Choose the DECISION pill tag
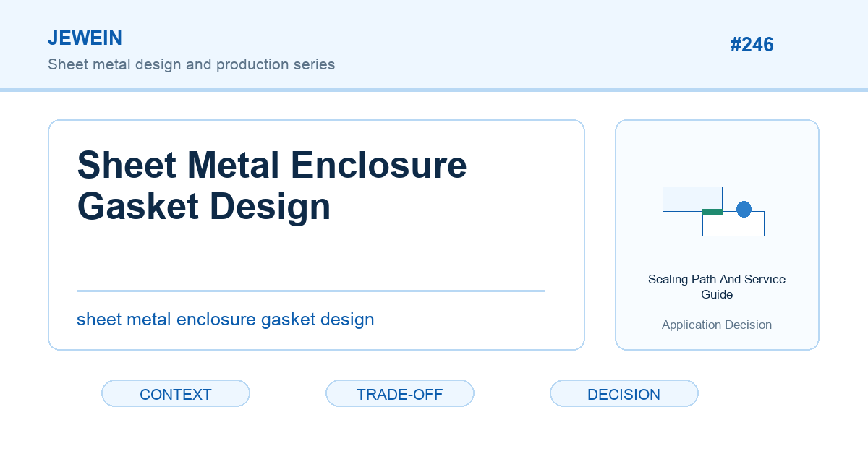This screenshot has width=868, height=454. (624, 393)
